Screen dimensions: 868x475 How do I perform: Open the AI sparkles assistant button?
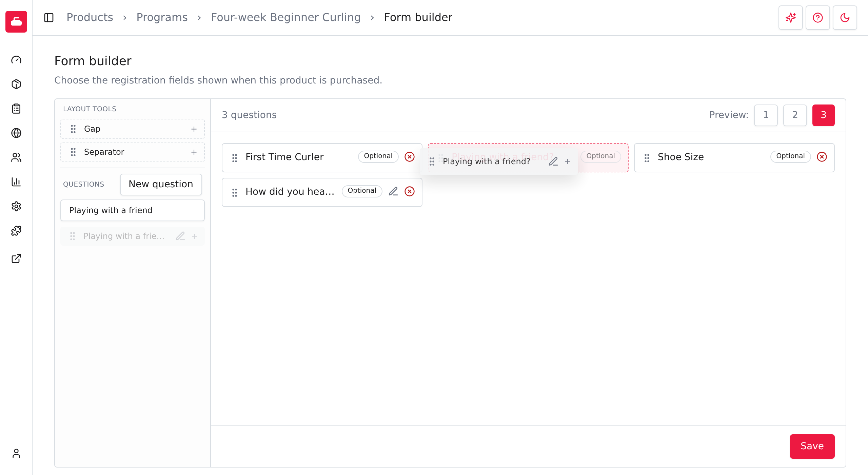pos(791,18)
